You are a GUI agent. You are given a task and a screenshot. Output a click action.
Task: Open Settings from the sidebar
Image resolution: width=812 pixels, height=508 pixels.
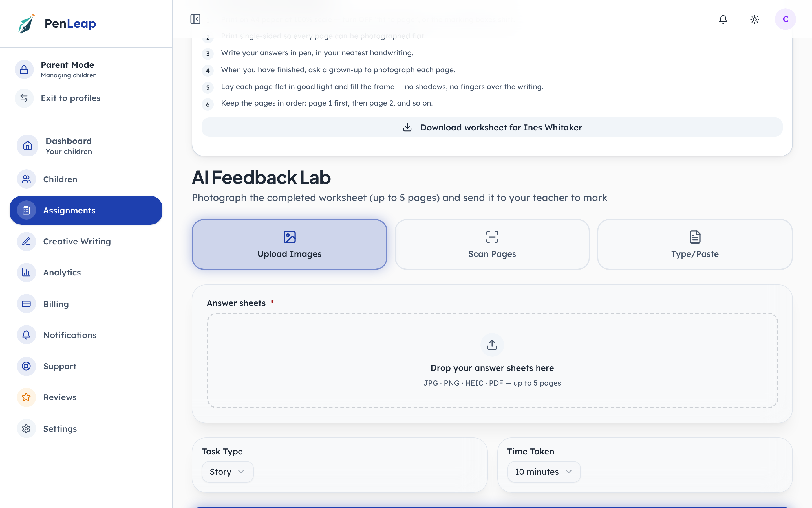(x=86, y=428)
